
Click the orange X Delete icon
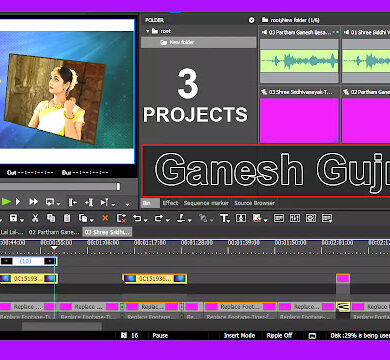105,218
